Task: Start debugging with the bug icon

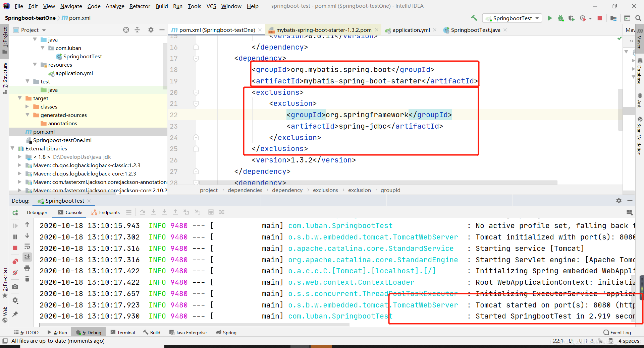Action: point(560,18)
